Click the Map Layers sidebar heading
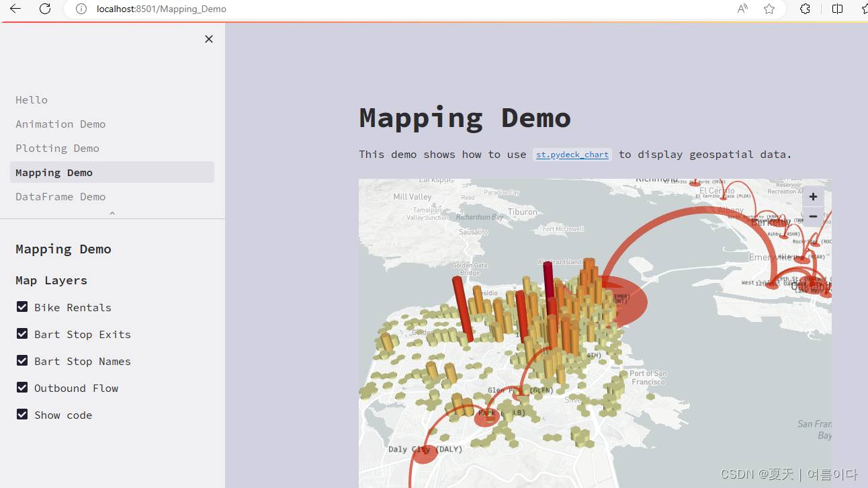The width and height of the screenshot is (868, 488). point(52,280)
